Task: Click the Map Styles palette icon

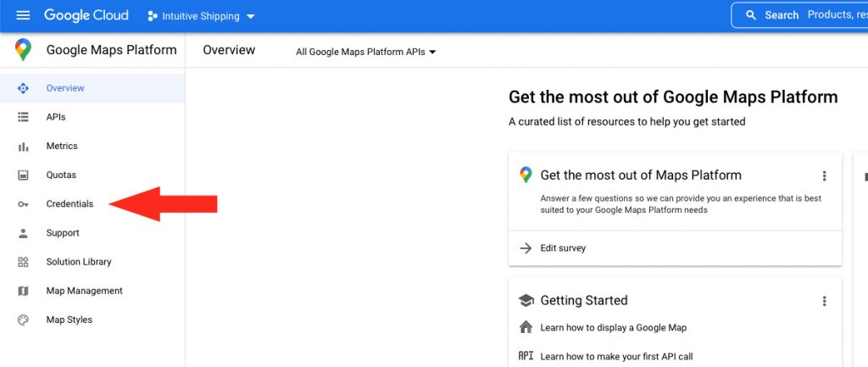Action: [x=23, y=320]
